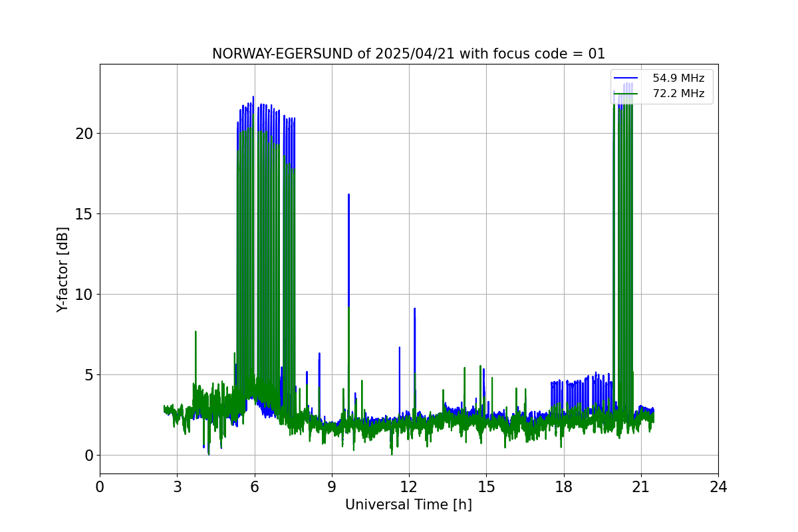The width and height of the screenshot is (798, 532).
Task: Click x-axis tick label 18
Action: (563, 487)
